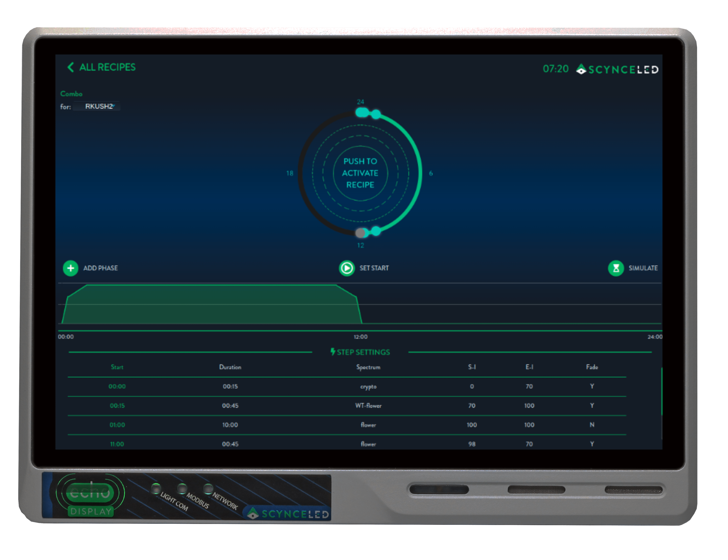Click the echo Display logo button

90,496
